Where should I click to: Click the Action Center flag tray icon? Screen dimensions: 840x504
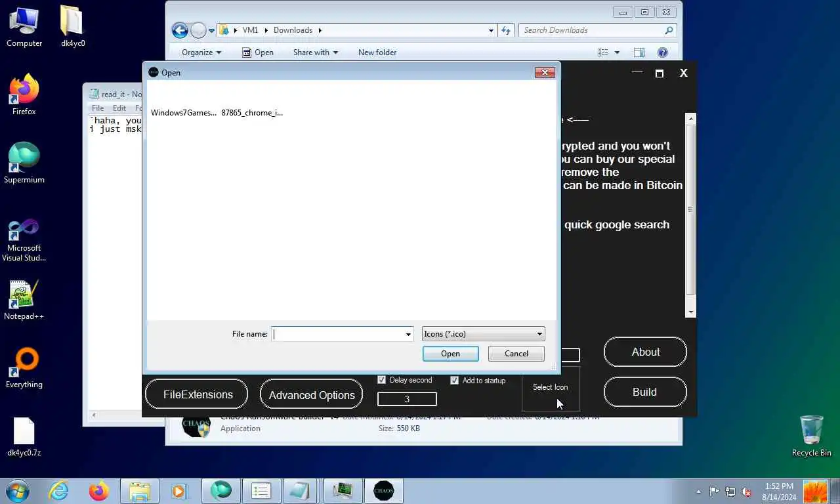tap(715, 492)
